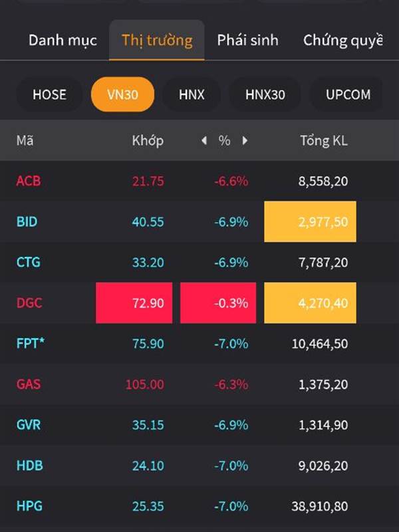Image resolution: width=399 pixels, height=532 pixels.
Task: Click BID's highlighted volume 2,977,50
Action: point(310,221)
